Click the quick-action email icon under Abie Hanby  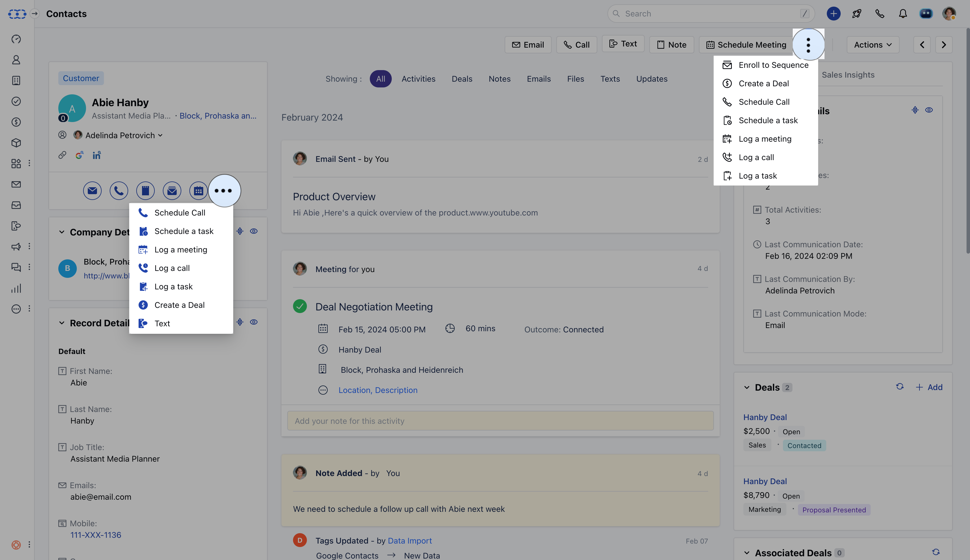(x=92, y=190)
